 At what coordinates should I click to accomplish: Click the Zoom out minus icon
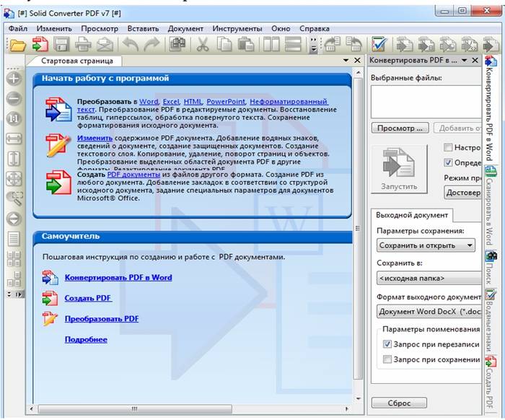14,98
